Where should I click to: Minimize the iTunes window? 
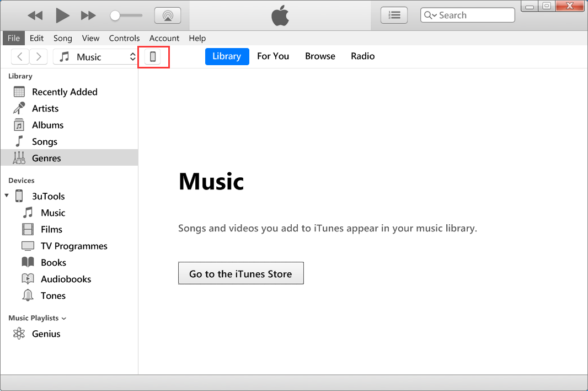(x=530, y=7)
